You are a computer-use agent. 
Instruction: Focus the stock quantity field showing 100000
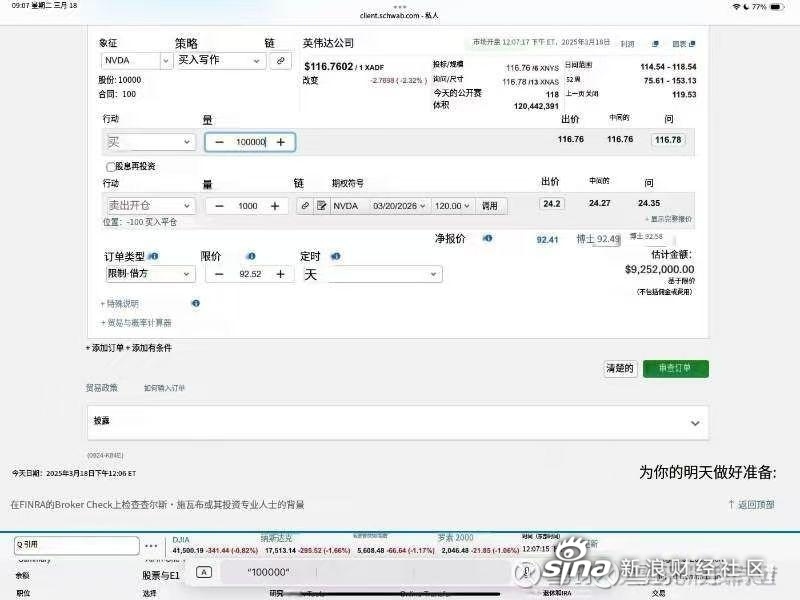point(250,142)
